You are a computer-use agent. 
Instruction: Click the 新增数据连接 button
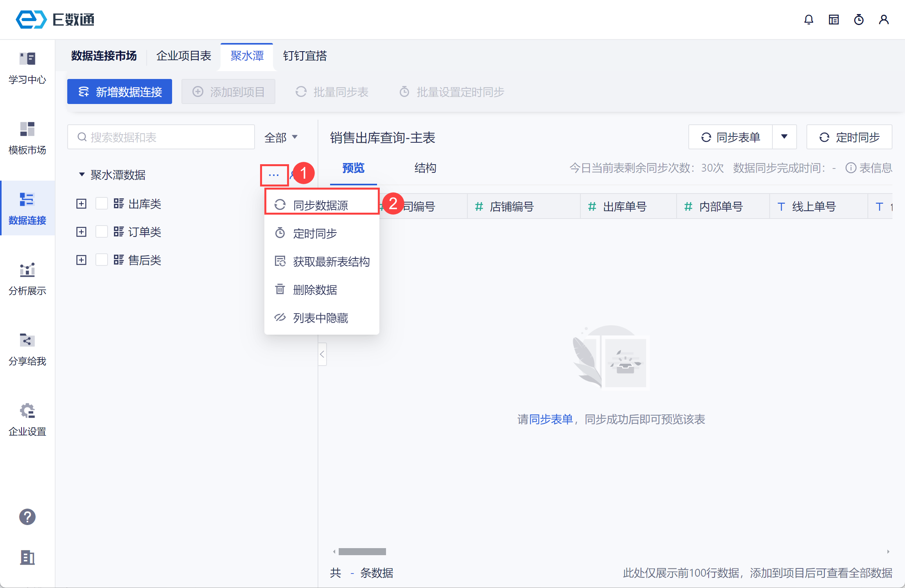(x=120, y=92)
